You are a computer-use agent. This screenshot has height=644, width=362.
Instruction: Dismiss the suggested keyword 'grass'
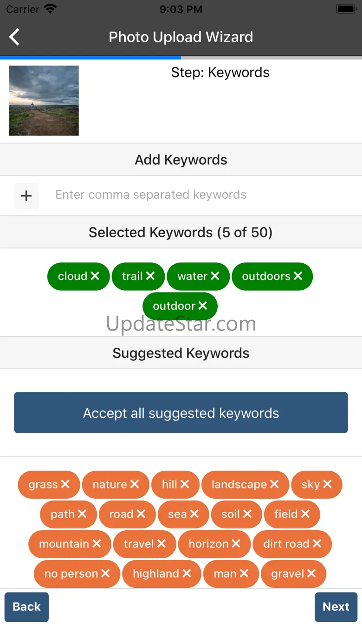coord(65,484)
